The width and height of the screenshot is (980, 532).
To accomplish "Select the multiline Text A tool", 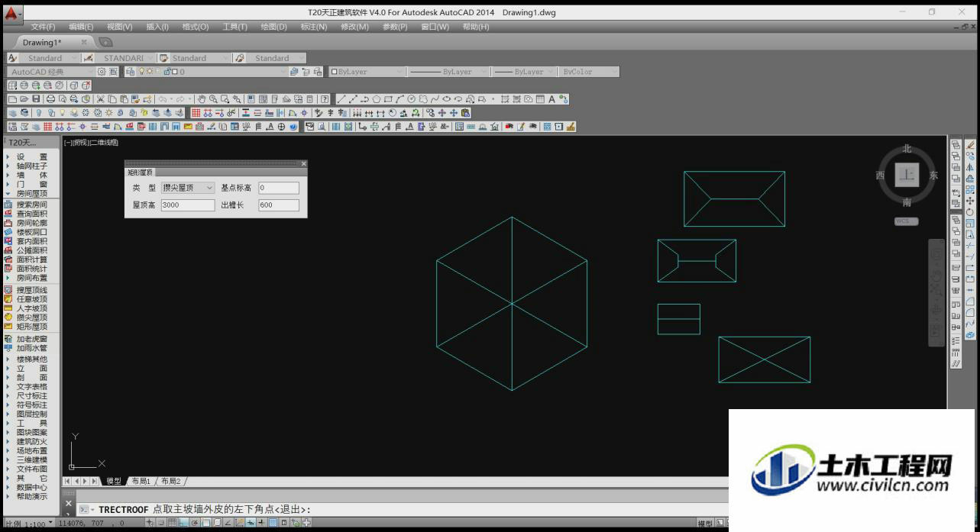I will point(552,99).
